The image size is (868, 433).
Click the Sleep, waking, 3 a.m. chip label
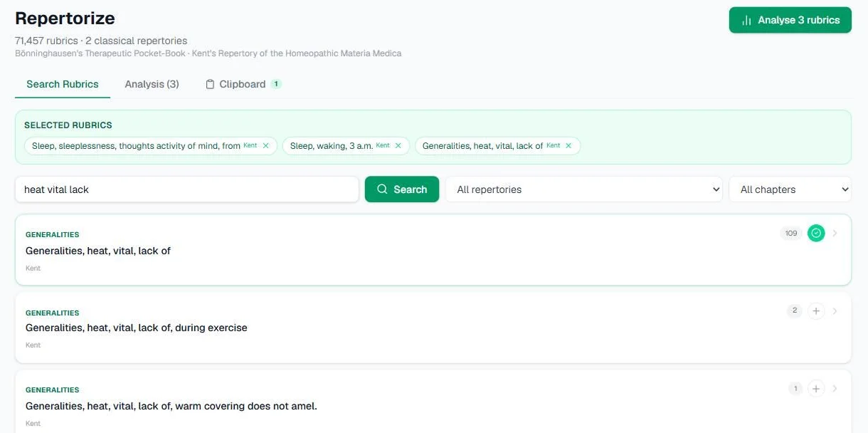(332, 146)
